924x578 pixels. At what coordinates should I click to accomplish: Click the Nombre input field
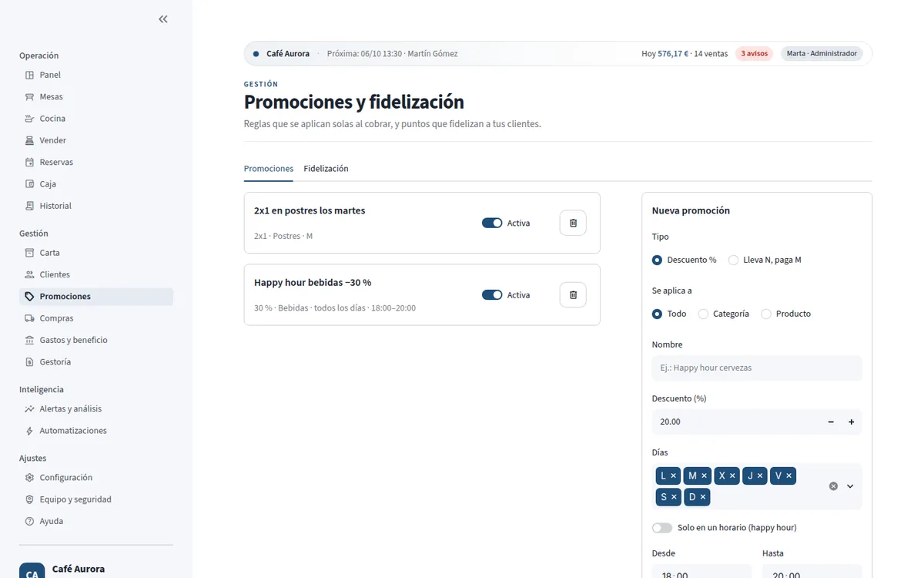click(x=757, y=368)
